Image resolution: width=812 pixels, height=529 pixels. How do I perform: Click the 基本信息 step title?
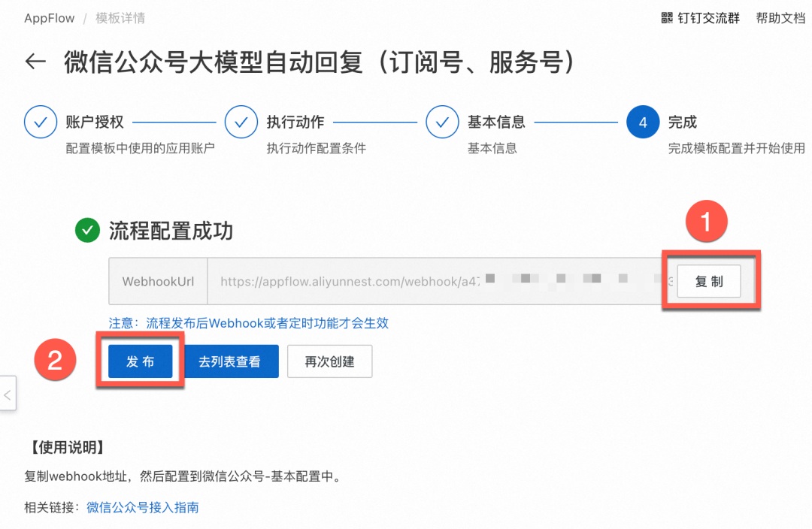[496, 122]
